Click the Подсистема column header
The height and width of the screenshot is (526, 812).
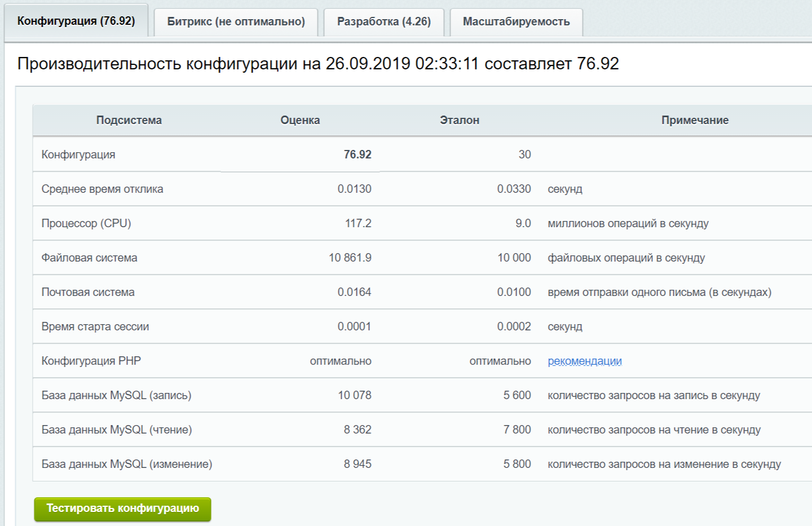(x=129, y=120)
